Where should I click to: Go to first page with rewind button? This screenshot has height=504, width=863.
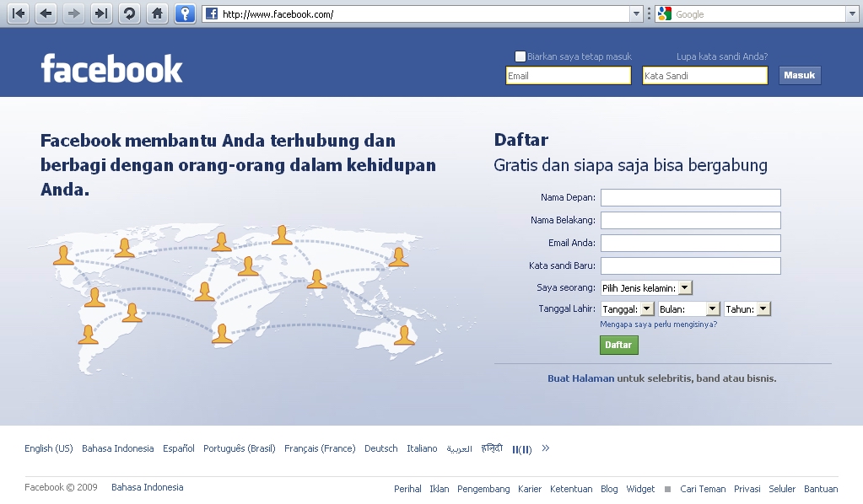point(19,13)
